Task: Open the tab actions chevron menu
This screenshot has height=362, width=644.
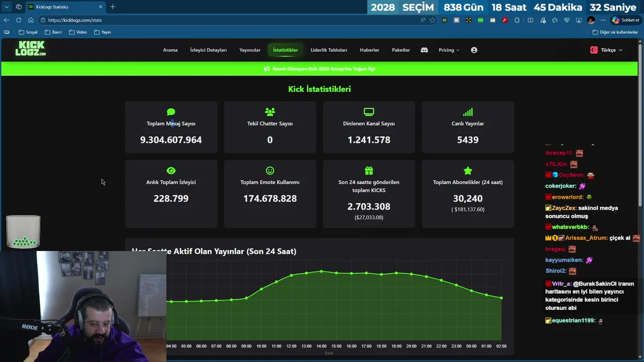Action: 7,7
